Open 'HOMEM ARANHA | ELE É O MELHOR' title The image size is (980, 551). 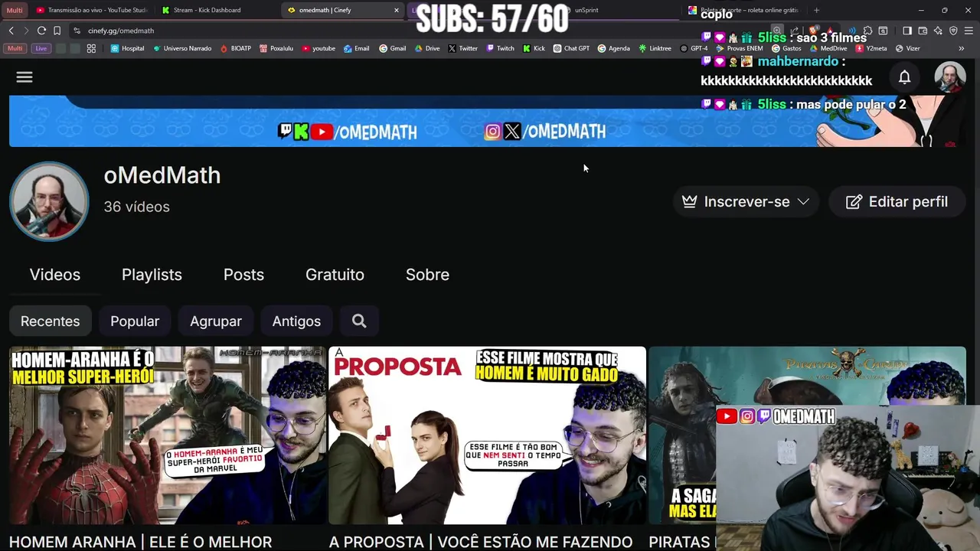[x=140, y=542]
